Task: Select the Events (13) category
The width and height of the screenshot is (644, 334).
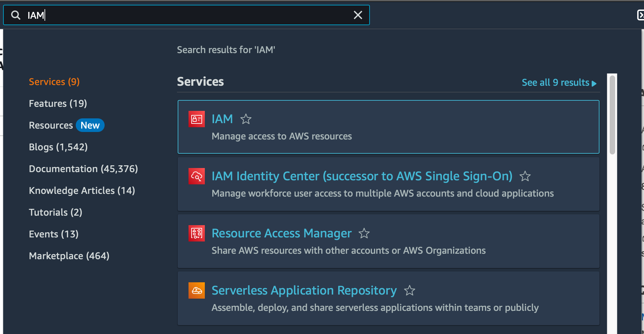Action: [x=54, y=234]
